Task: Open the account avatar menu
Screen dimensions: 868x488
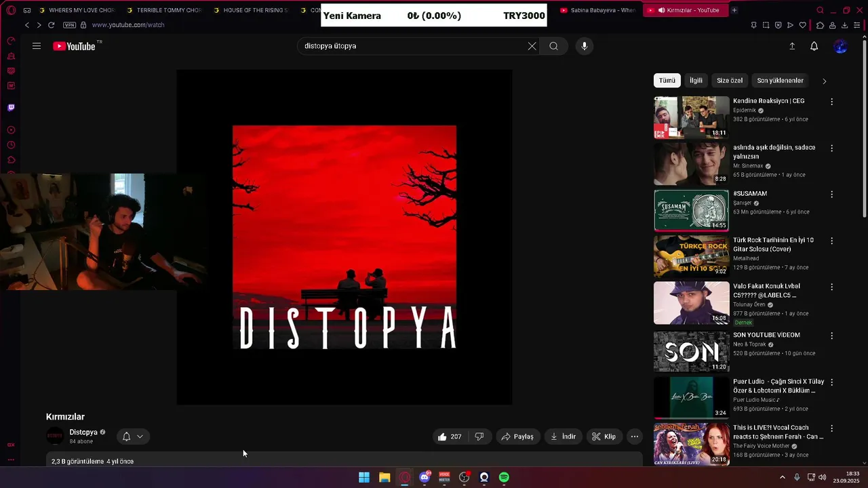Action: point(840,46)
